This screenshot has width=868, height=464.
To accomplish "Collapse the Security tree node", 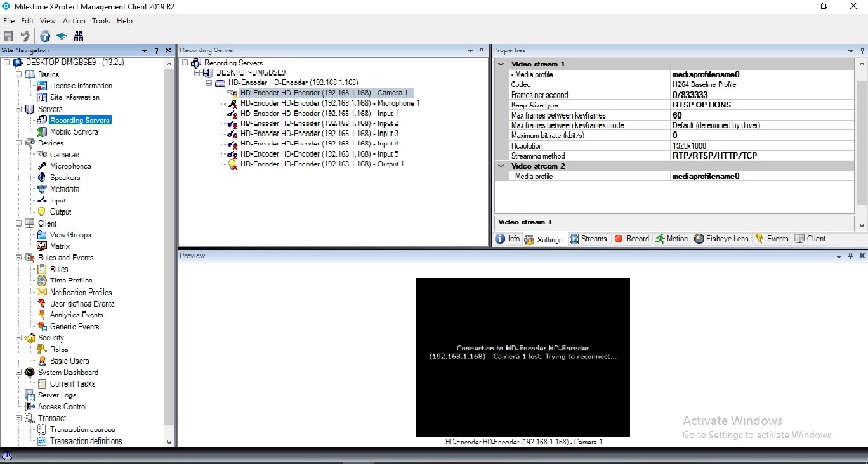I will pos(18,338).
